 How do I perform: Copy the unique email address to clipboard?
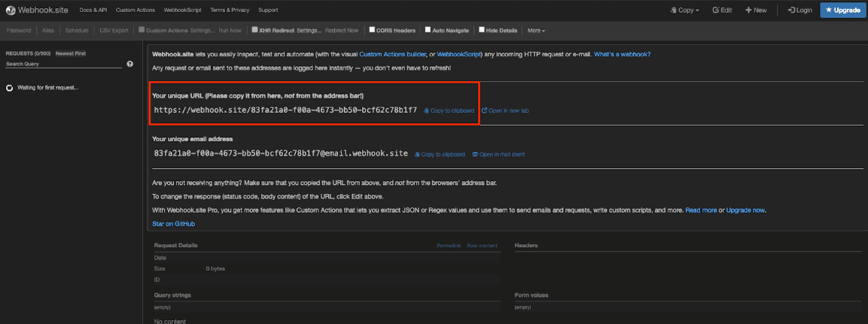point(440,154)
